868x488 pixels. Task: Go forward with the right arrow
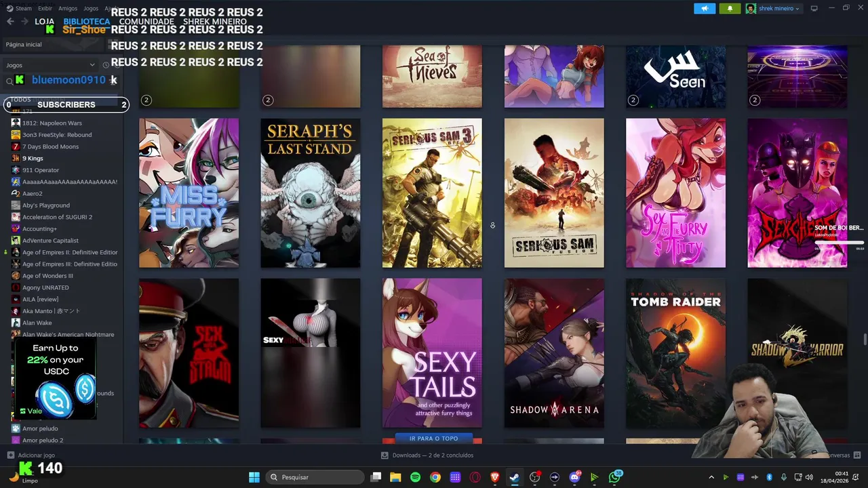point(24,22)
